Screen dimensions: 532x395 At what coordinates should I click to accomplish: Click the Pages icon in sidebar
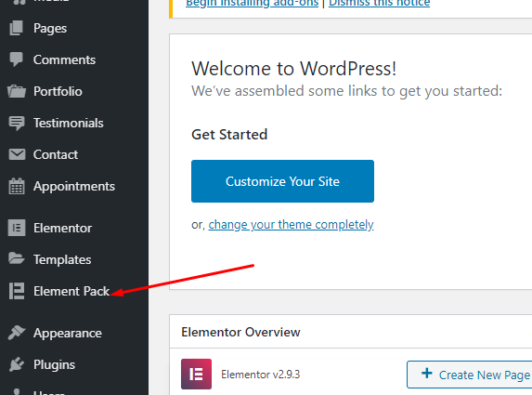[x=17, y=28]
